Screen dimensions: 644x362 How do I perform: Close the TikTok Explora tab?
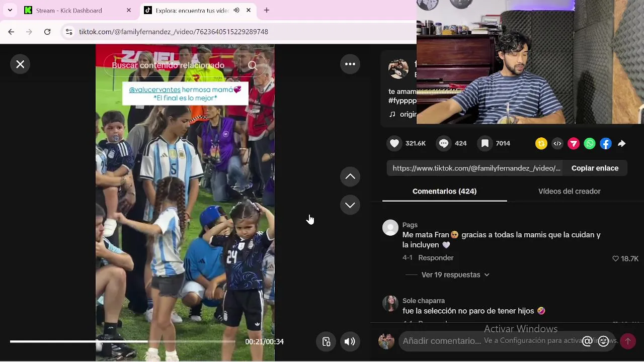pyautogui.click(x=249, y=10)
